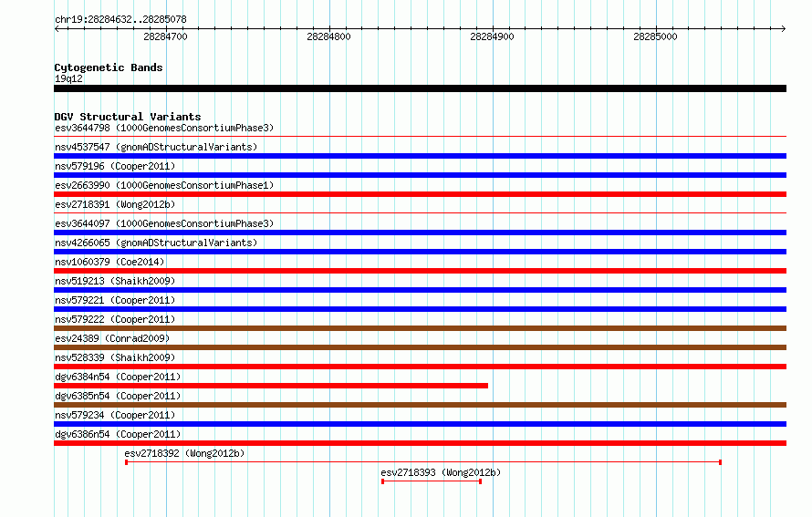
Task: Open variant nsv579222 (Cooper2011)
Action: [x=115, y=319]
